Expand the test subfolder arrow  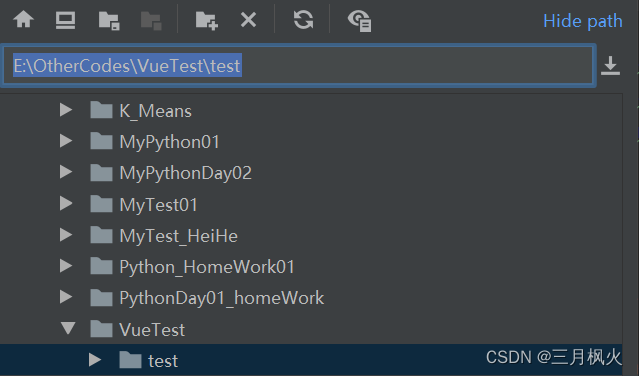[x=95, y=359]
